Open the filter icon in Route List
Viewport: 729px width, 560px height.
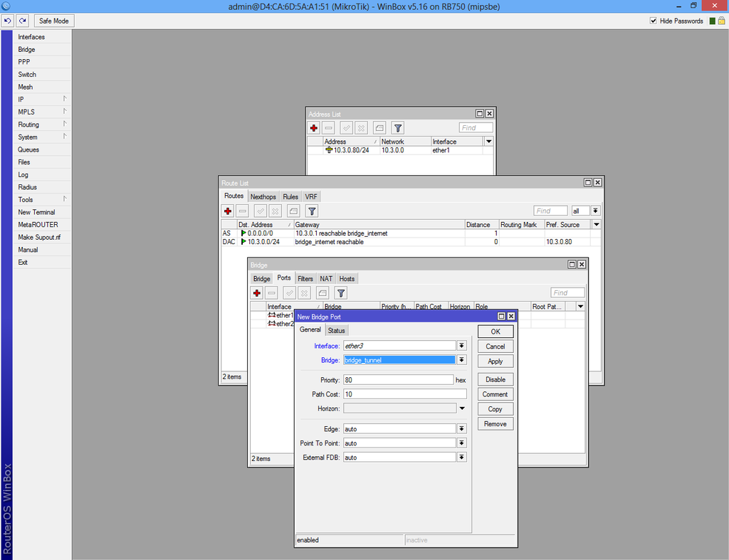pyautogui.click(x=312, y=211)
